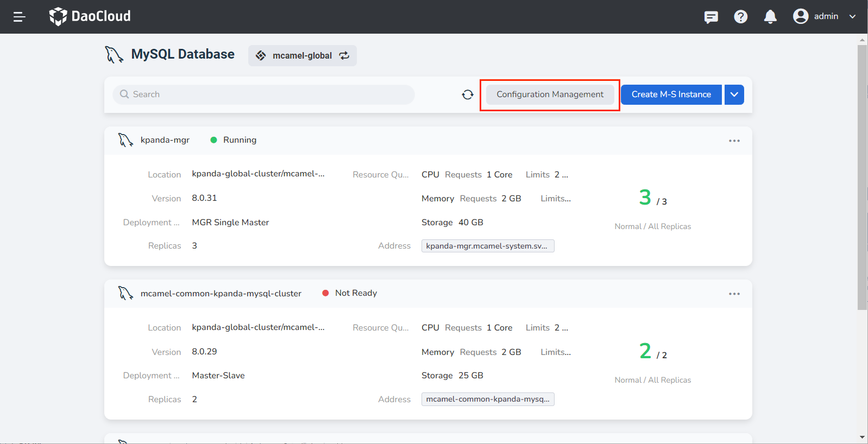This screenshot has width=868, height=444.
Task: Click the page vertical scrollbar thumb
Action: [x=862, y=177]
